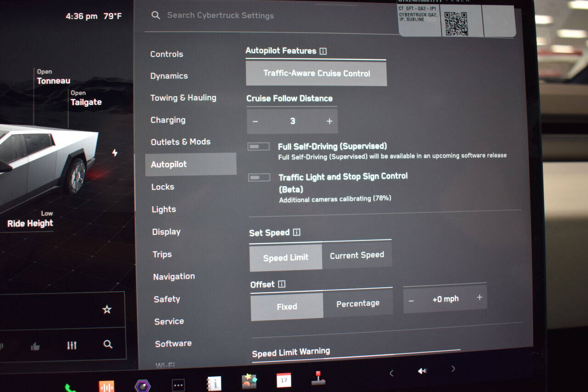Viewport: 588px width, 392px height.
Task: Tap the media panel search icon
Action: [108, 344]
